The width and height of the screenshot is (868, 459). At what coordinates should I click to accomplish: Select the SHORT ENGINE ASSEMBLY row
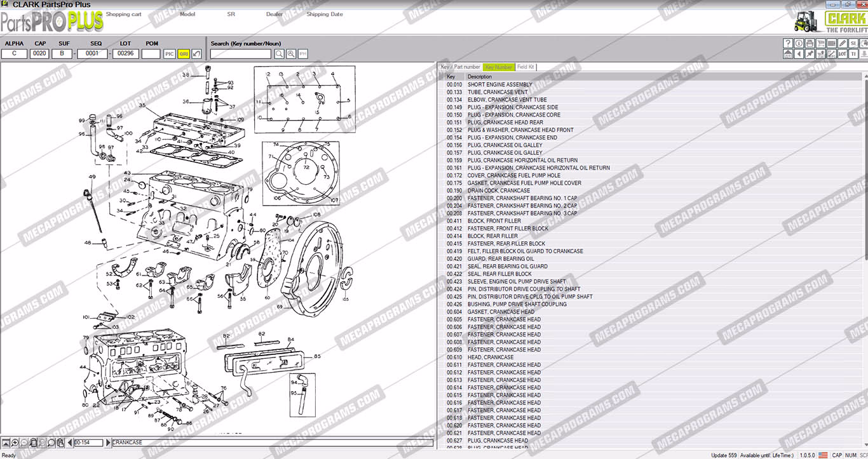coord(651,84)
